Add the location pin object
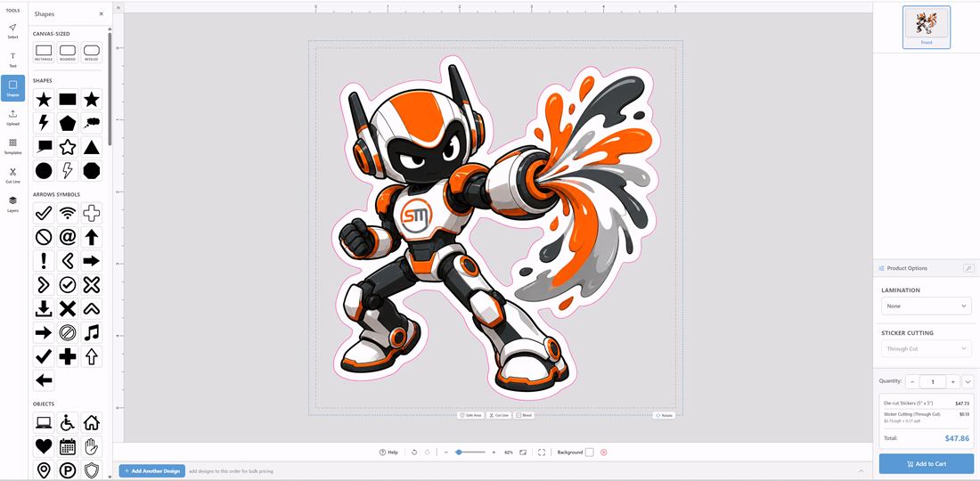Screen dimensions: 980x481 (x=44, y=469)
